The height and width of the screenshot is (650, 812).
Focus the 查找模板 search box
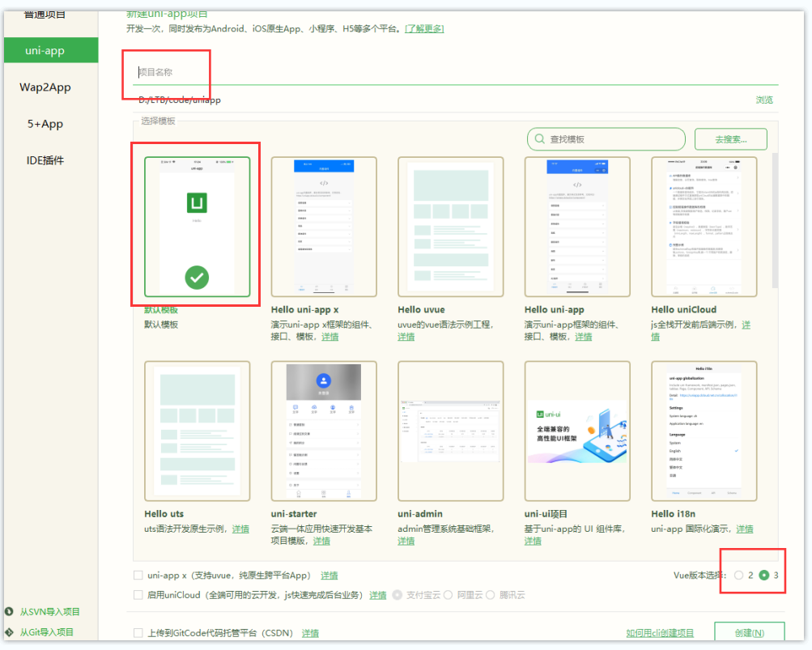tap(606, 138)
